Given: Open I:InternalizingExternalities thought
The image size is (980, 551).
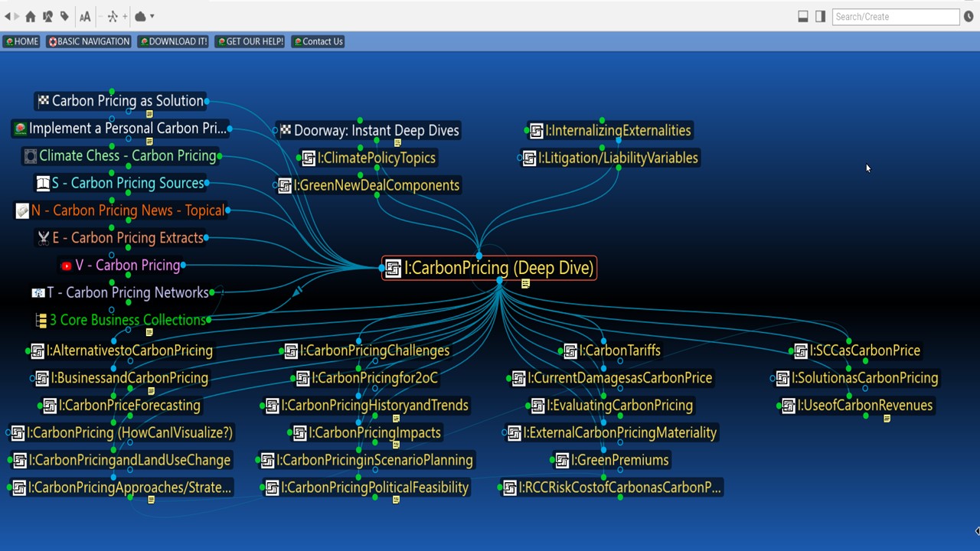Looking at the screenshot, I should point(610,130).
